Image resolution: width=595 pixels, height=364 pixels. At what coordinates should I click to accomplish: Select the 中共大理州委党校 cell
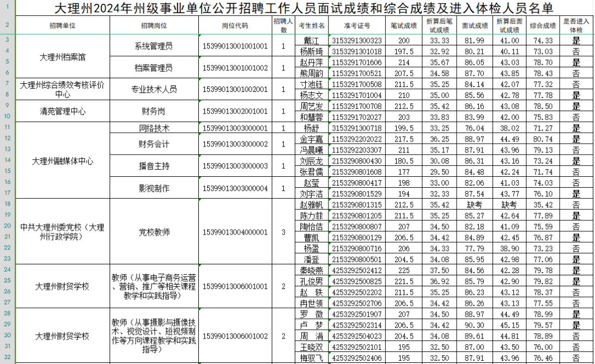click(63, 232)
